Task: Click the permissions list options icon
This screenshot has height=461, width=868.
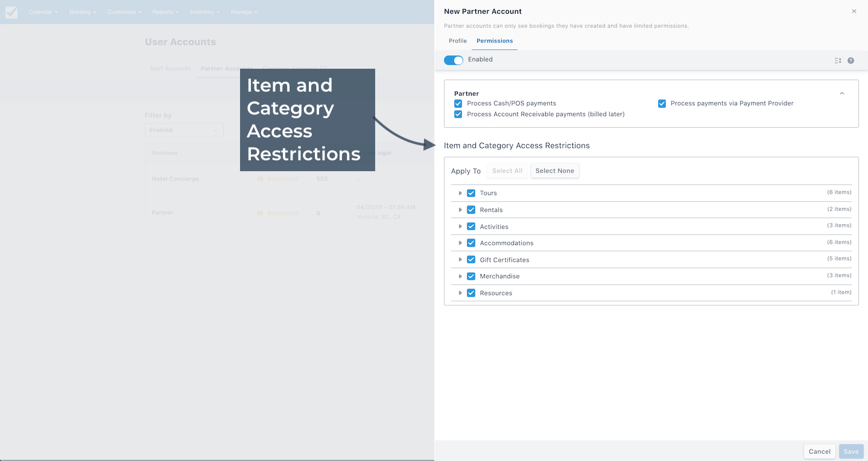Action: (838, 61)
